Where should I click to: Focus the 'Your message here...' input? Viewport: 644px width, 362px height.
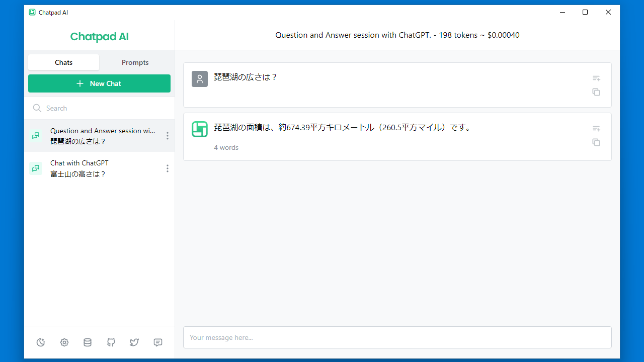[397, 337]
